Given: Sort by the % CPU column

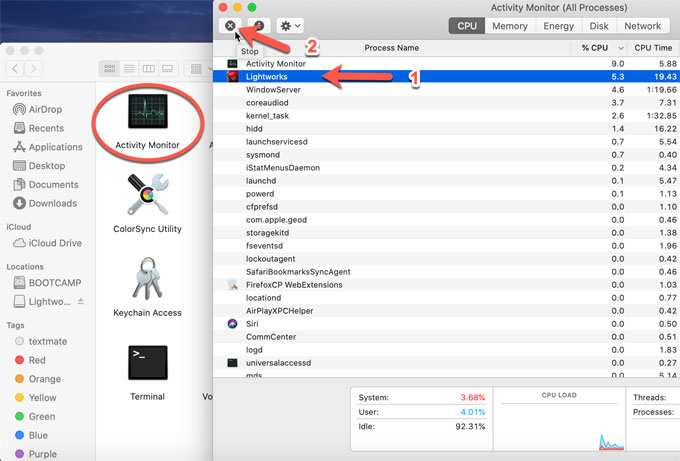Looking at the screenshot, I should 599,47.
